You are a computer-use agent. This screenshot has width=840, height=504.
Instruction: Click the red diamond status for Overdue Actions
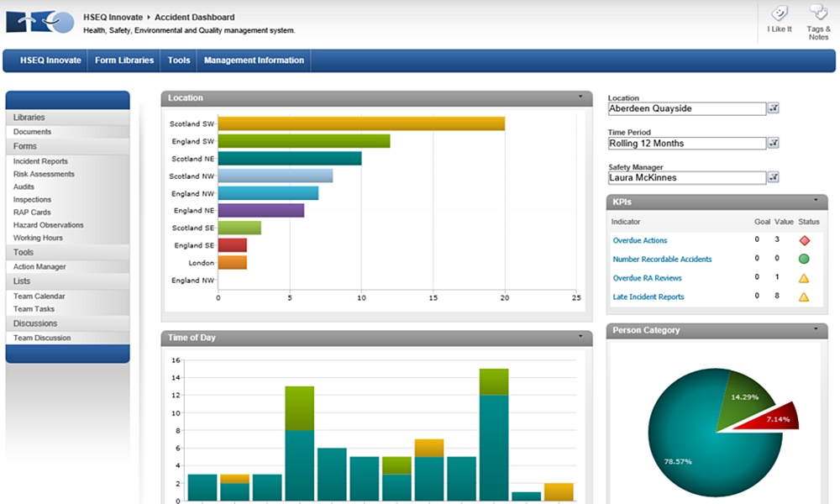806,239
